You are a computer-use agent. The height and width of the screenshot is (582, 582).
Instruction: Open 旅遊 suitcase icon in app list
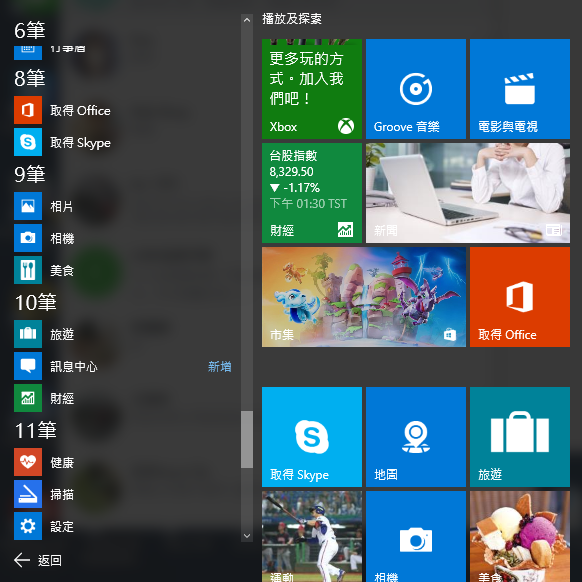(x=28, y=334)
